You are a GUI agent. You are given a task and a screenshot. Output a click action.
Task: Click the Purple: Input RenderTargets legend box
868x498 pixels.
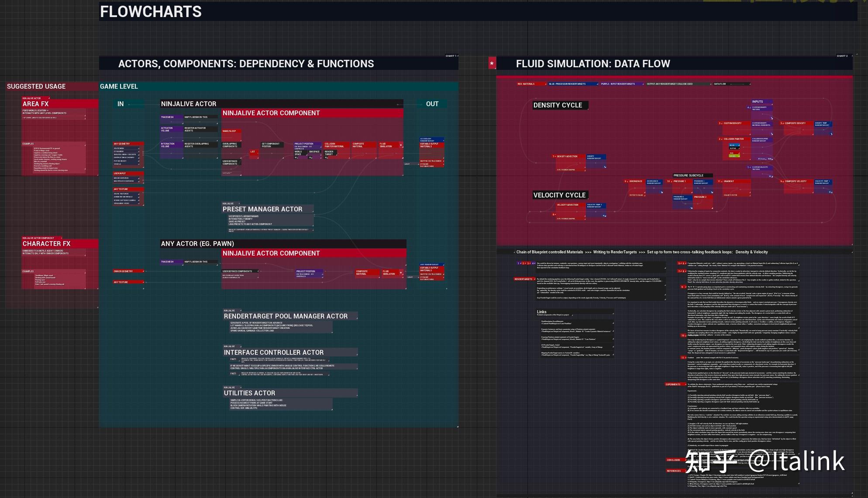pos(621,84)
